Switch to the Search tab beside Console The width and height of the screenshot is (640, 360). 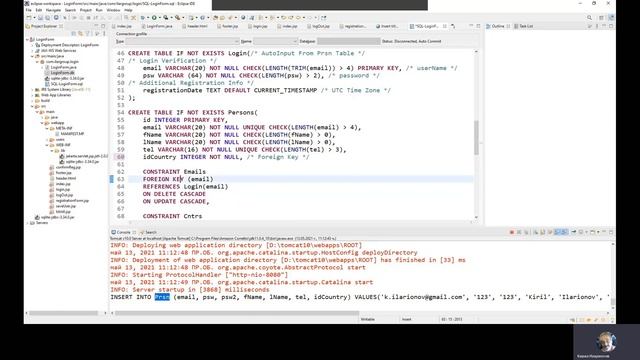[x=149, y=232]
